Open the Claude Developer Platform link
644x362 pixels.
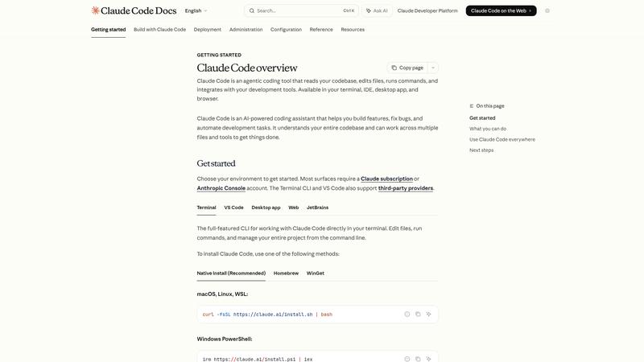(x=427, y=11)
